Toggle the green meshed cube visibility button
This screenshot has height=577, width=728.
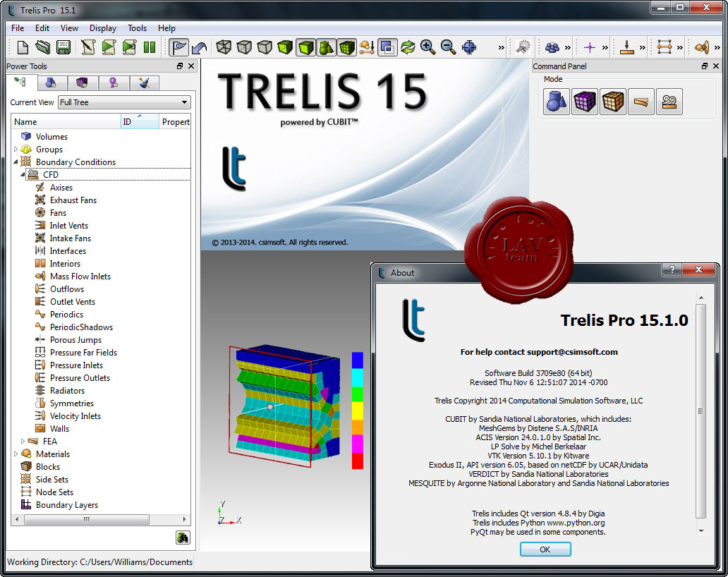[347, 47]
